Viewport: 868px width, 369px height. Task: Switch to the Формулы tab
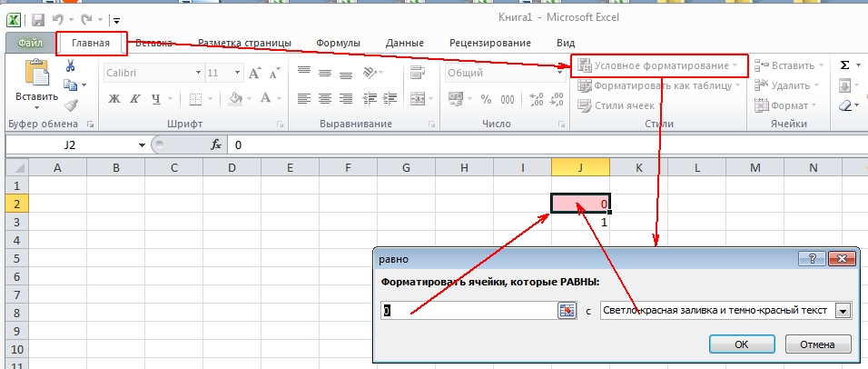point(338,43)
